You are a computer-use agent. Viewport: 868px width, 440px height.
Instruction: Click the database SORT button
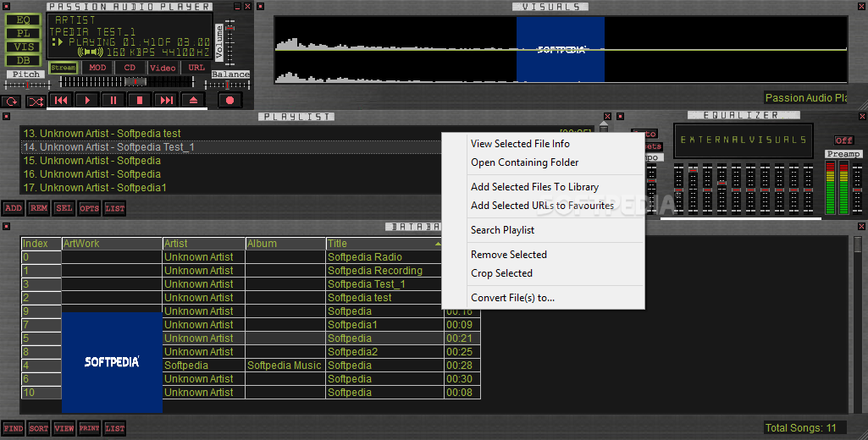tap(38, 428)
